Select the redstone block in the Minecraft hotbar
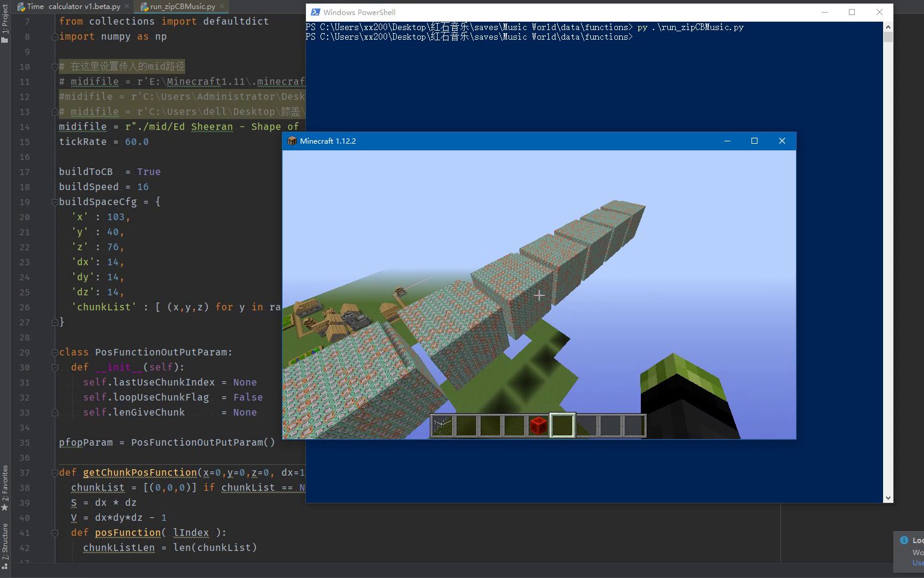Image resolution: width=924 pixels, height=578 pixels. pos(539,425)
